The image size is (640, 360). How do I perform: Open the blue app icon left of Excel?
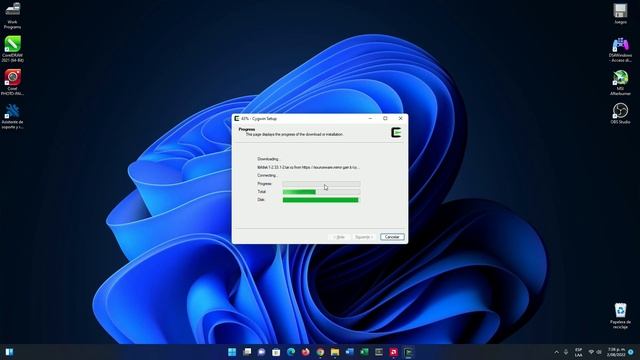point(350,352)
